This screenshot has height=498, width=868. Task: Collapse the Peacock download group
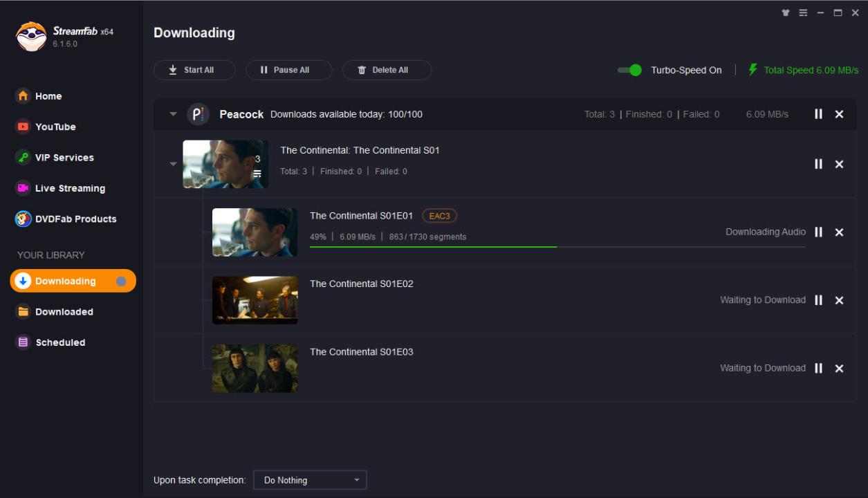pyautogui.click(x=173, y=114)
